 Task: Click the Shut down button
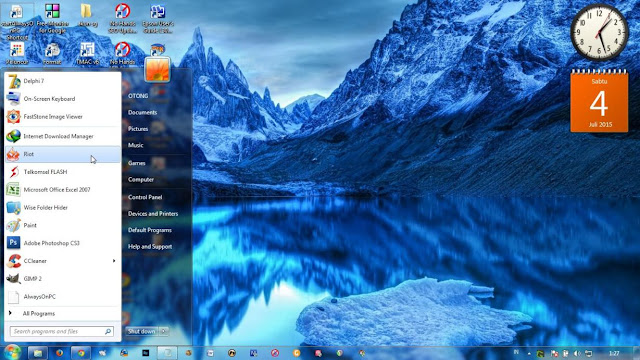point(142,331)
